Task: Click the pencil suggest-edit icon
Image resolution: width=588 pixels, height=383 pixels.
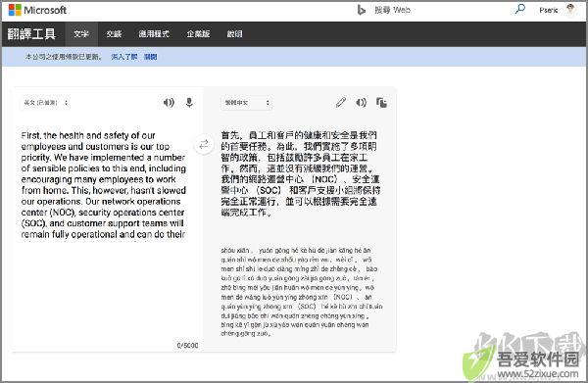Action: (340, 102)
